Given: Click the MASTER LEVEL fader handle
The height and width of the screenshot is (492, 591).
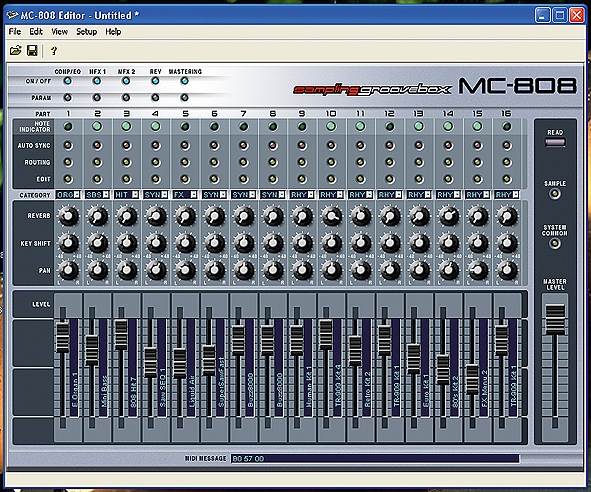Looking at the screenshot, I should [x=555, y=319].
